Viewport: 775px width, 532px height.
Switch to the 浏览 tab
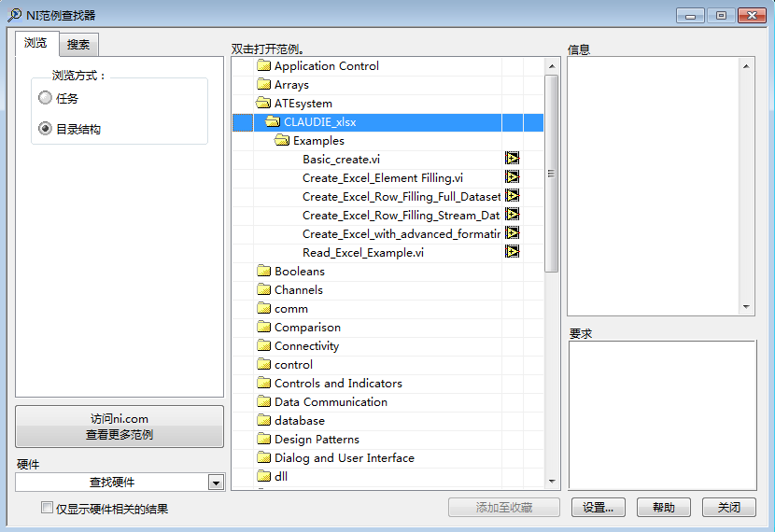tap(36, 44)
